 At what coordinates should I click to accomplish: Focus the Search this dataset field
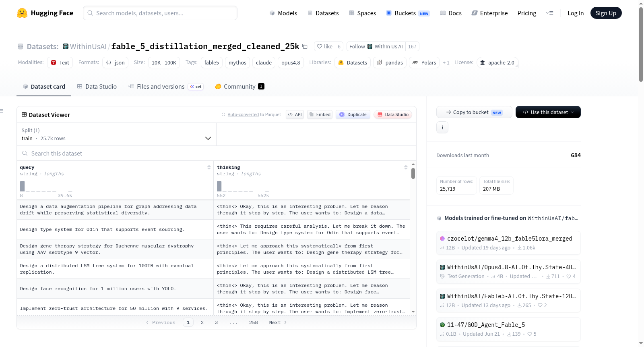(217, 153)
